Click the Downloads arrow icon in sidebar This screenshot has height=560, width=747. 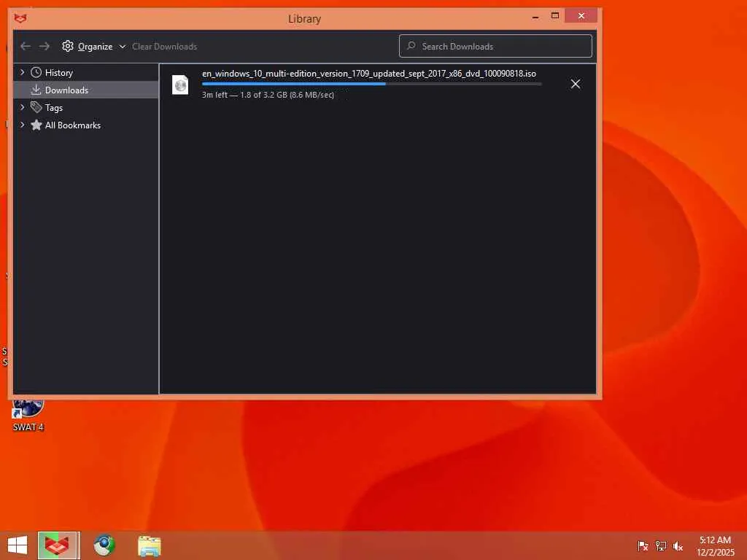click(x=36, y=90)
